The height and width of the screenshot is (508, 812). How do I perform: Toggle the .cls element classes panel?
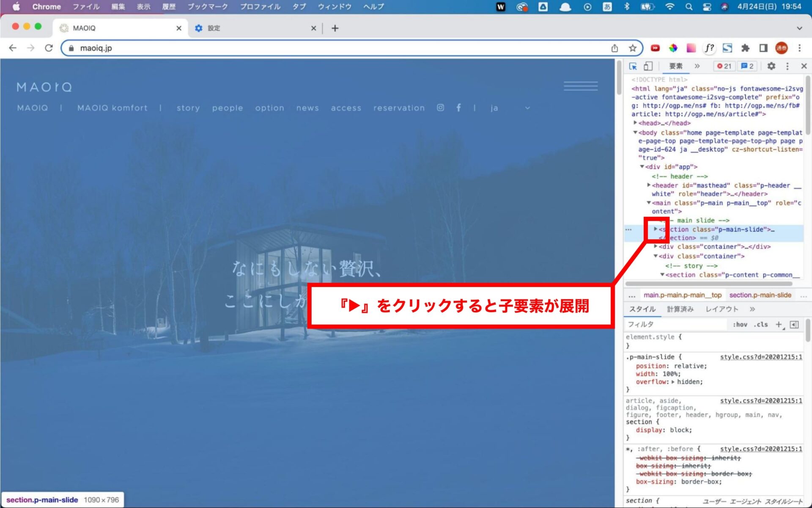[760, 324]
